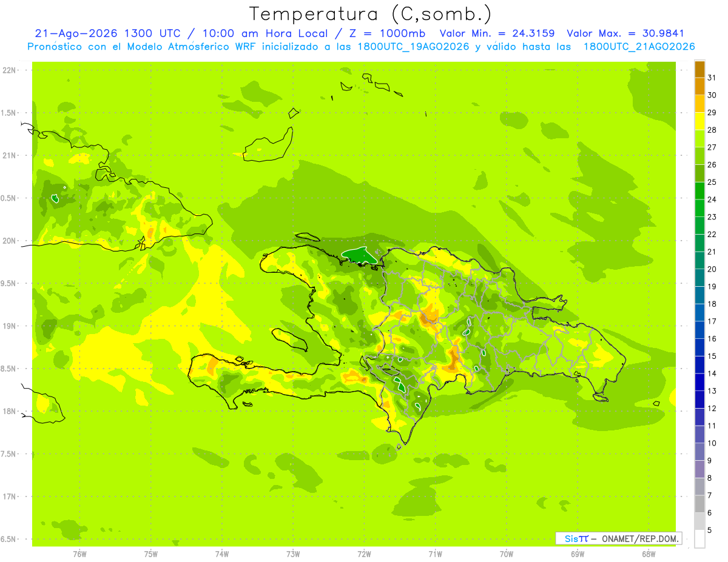728x562 pixels.
Task: Select the "Valor Max. = 30.9841" text
Action: pos(625,33)
